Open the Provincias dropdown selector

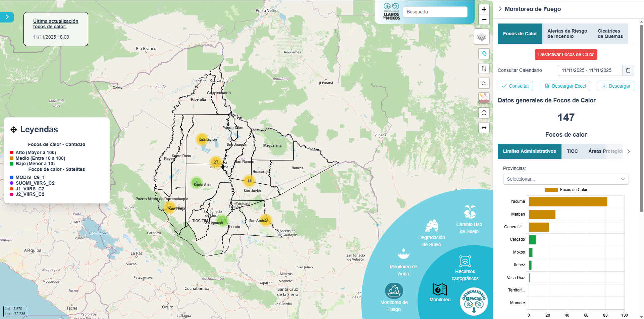566,179
